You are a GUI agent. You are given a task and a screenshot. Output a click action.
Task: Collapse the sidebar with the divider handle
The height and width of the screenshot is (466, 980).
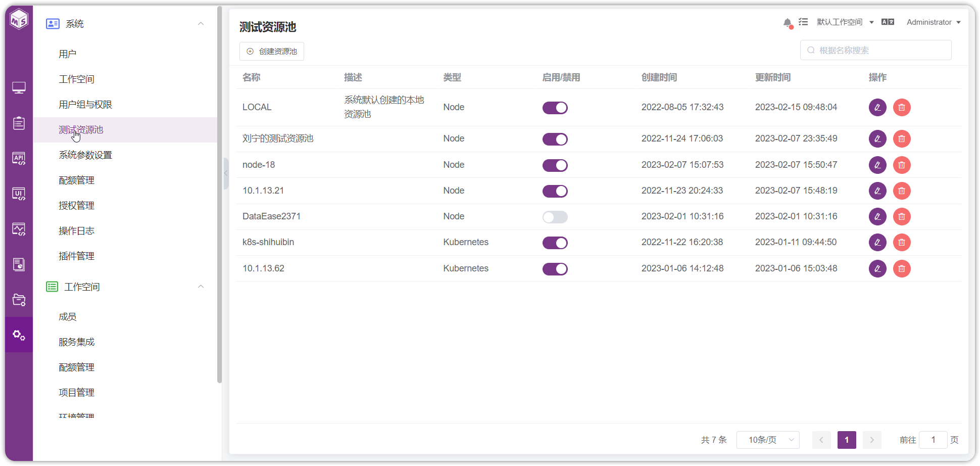coord(226,173)
